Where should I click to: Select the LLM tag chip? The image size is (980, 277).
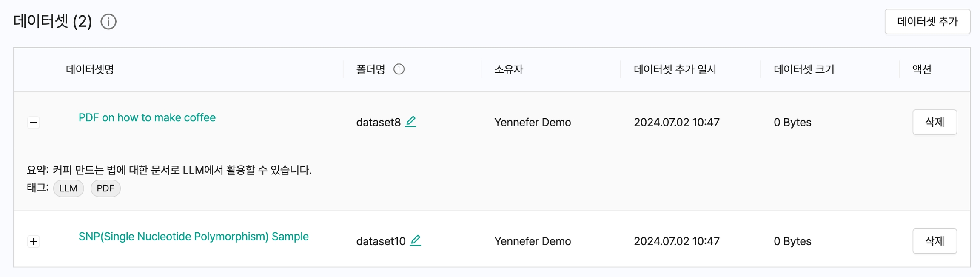pos(68,188)
